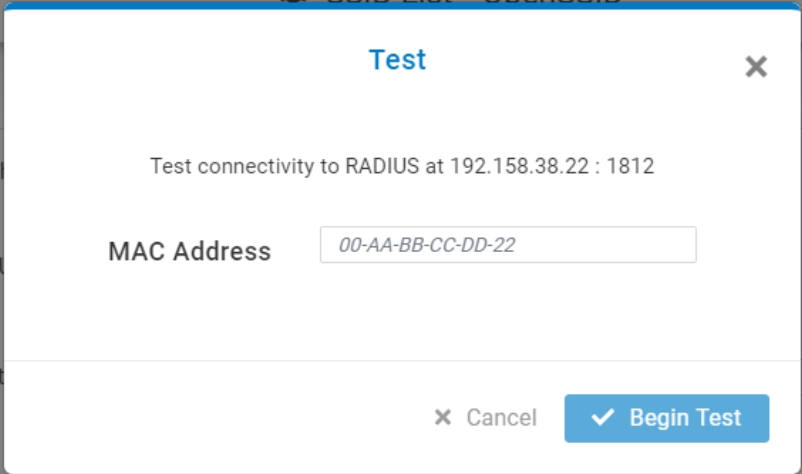Click the MAC Address field label

[x=189, y=251]
